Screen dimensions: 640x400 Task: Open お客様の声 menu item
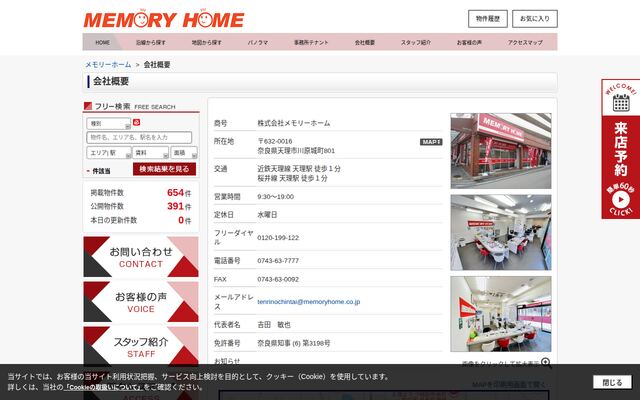point(469,42)
